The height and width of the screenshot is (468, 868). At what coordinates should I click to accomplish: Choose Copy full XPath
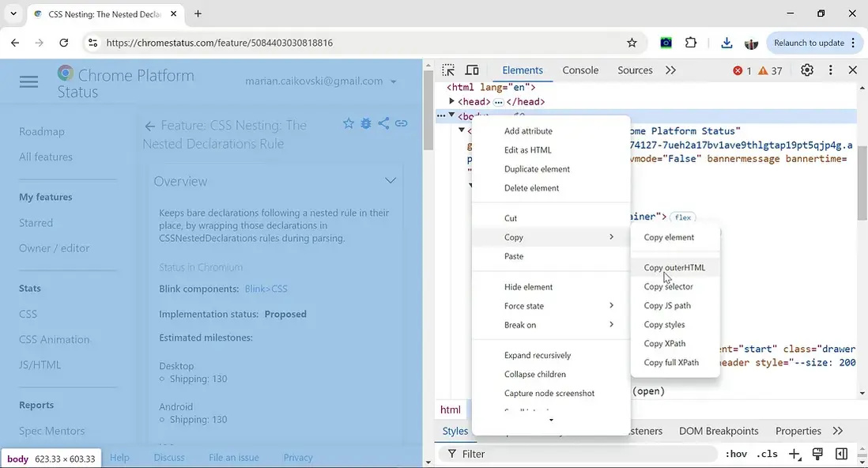coord(675,363)
